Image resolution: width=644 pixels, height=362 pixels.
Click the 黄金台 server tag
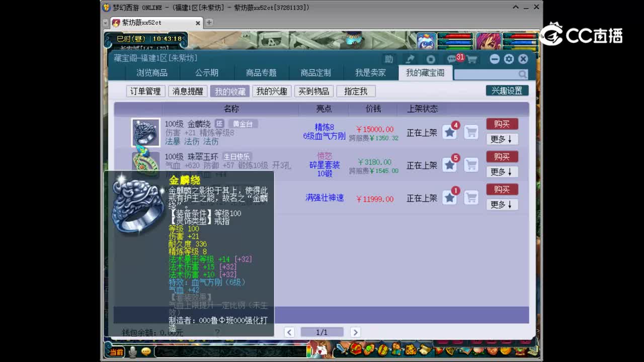tap(243, 124)
